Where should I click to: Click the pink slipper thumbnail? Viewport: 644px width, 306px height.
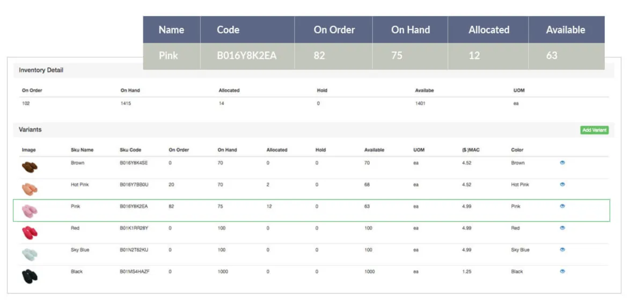(x=30, y=211)
